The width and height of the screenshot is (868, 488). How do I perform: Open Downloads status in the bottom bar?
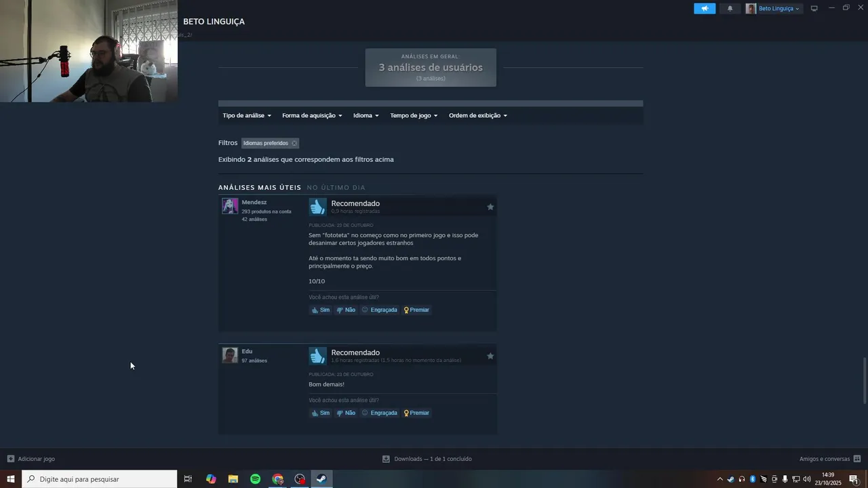pos(427,459)
